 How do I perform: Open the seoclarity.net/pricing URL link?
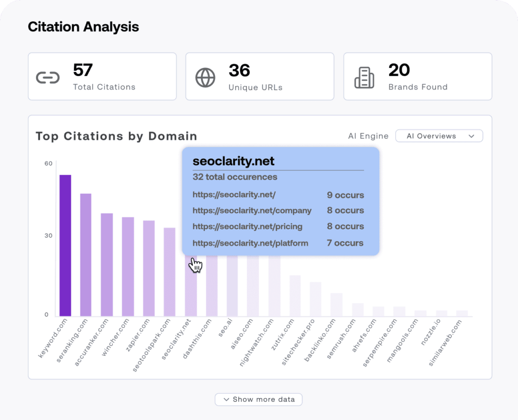tap(247, 226)
